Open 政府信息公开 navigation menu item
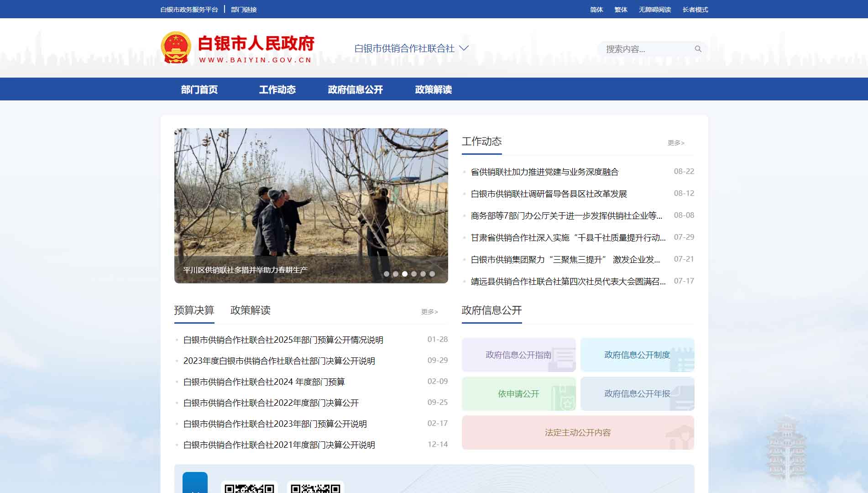Image resolution: width=868 pixels, height=493 pixels. click(x=356, y=89)
